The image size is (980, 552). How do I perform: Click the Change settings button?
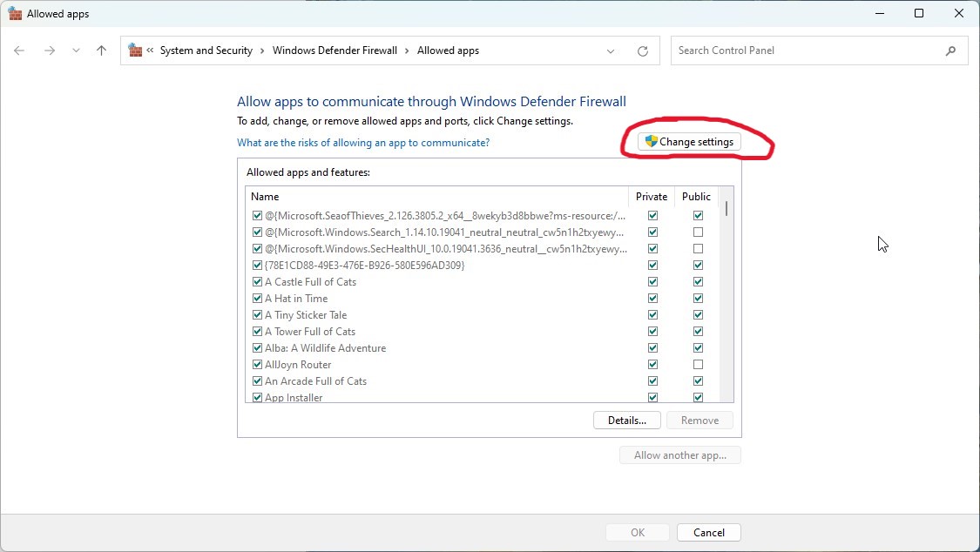[689, 142]
